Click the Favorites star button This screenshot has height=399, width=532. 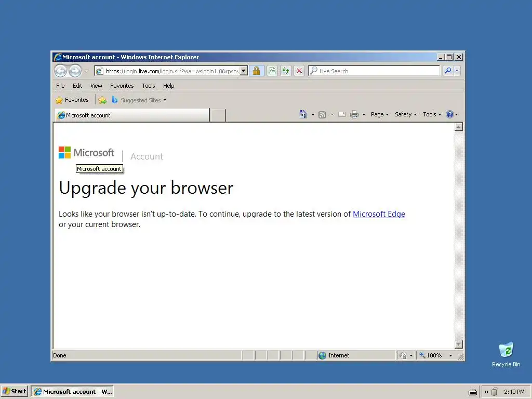(x=72, y=100)
